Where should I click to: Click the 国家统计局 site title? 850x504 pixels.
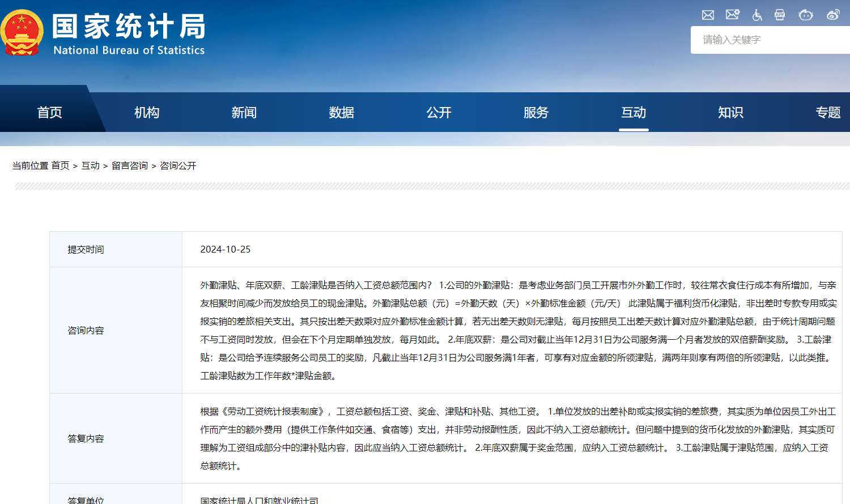pos(129,26)
